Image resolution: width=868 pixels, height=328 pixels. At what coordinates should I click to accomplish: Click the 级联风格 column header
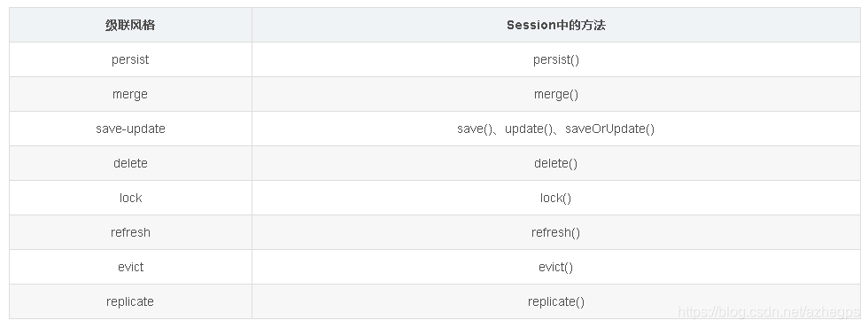point(130,25)
